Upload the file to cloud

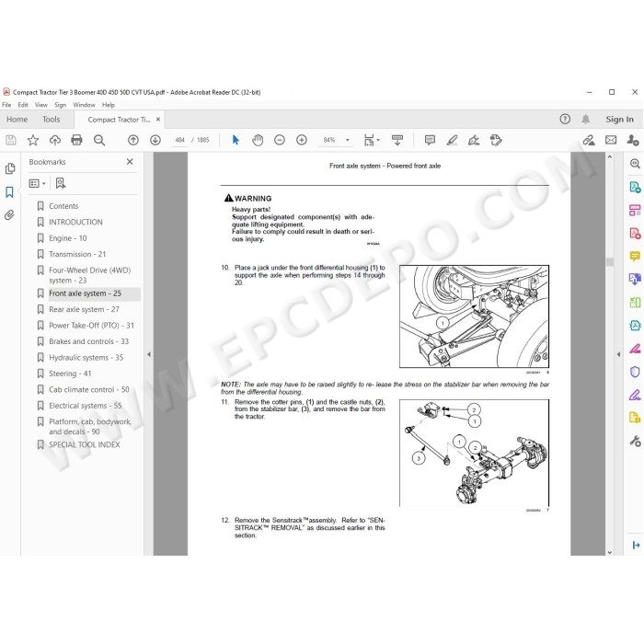tap(55, 140)
